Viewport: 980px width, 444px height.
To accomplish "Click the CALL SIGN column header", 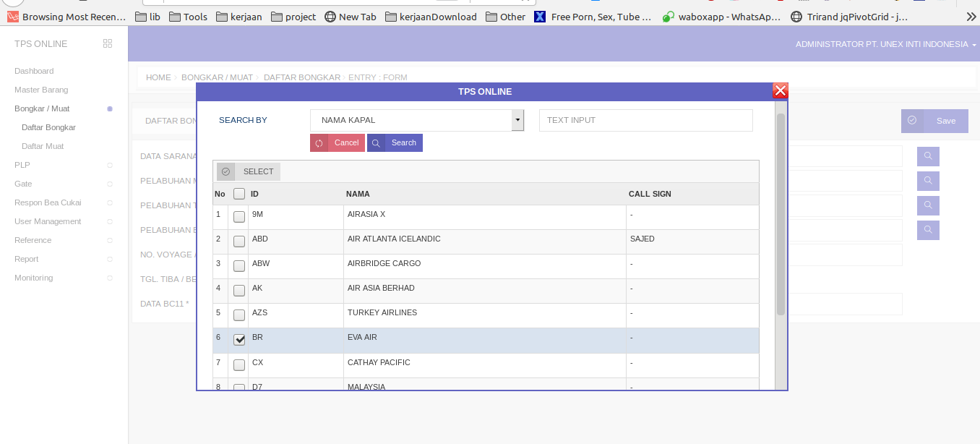I will 650,194.
